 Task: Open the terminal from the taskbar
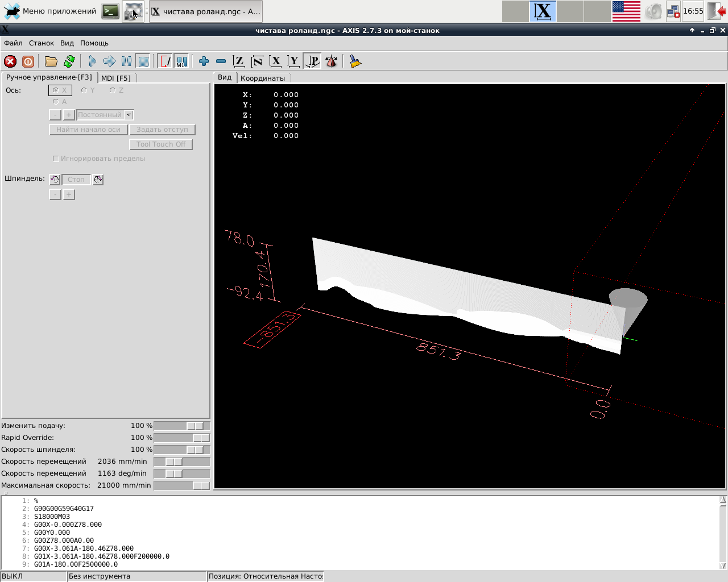pyautogui.click(x=110, y=11)
